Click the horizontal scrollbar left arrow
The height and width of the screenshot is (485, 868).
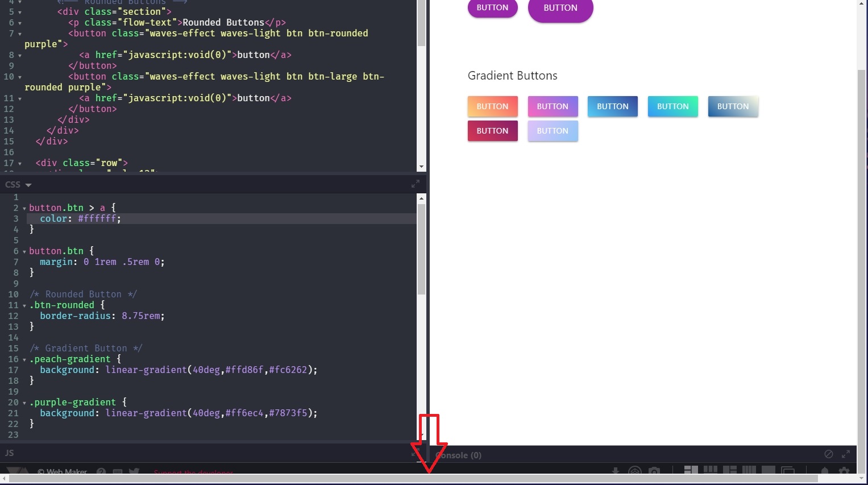coord(5,479)
